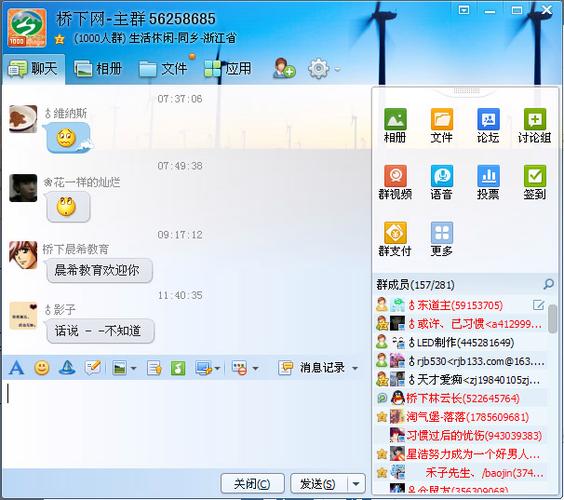Click the 话说 - -不知道 message bubble
Screen dimensions: 564x500
(x=100, y=331)
